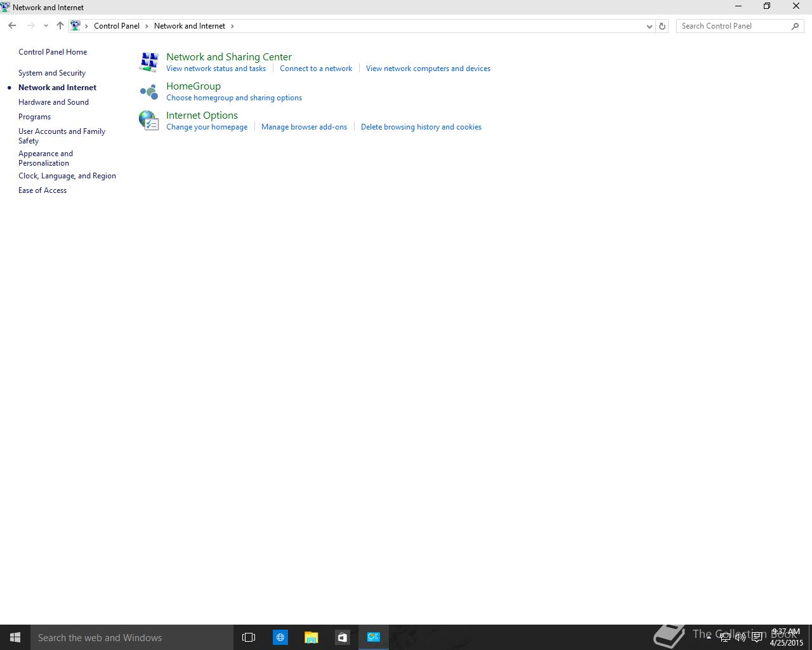This screenshot has height=650, width=812.
Task: Click the Network and Sharing Center icon
Action: point(148,62)
